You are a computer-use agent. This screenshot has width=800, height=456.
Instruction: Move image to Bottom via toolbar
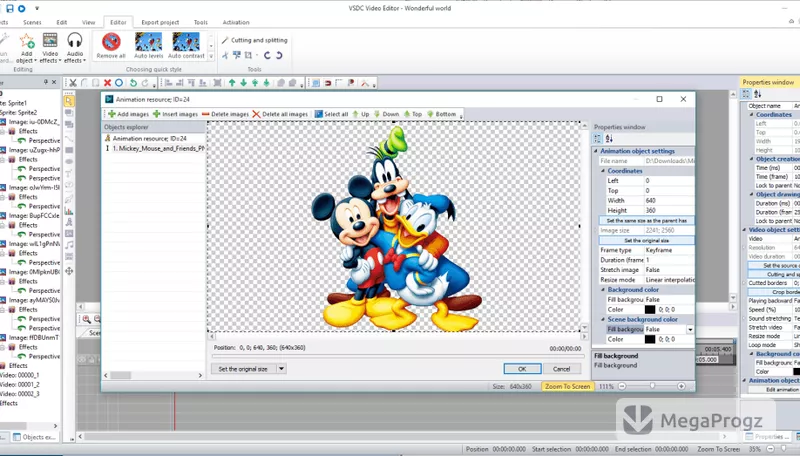441,114
